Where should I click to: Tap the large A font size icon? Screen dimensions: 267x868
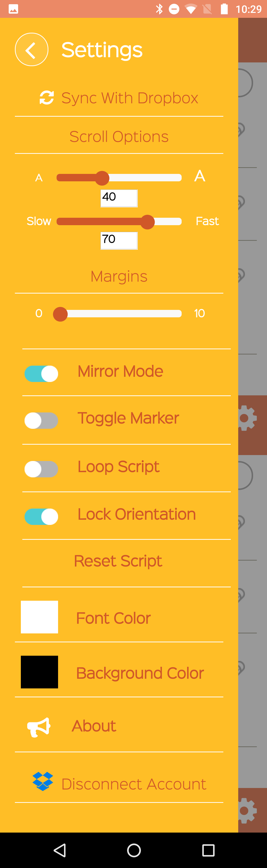pos(200,176)
